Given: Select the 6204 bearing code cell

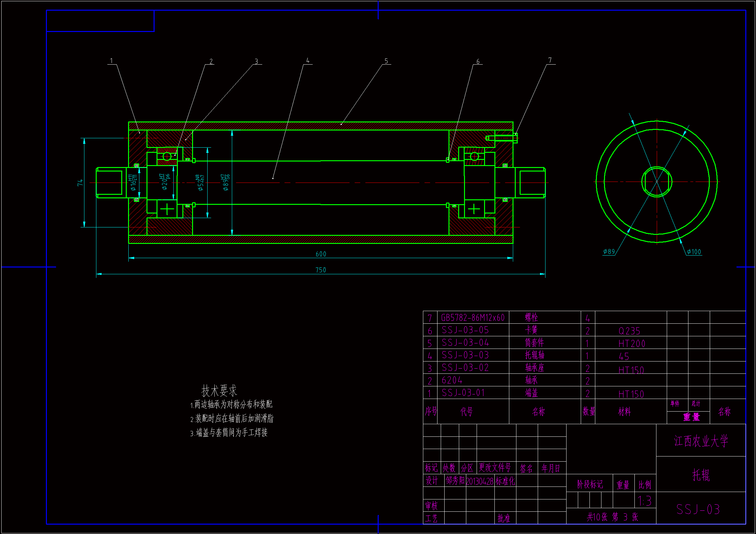Looking at the screenshot, I should 452,381.
